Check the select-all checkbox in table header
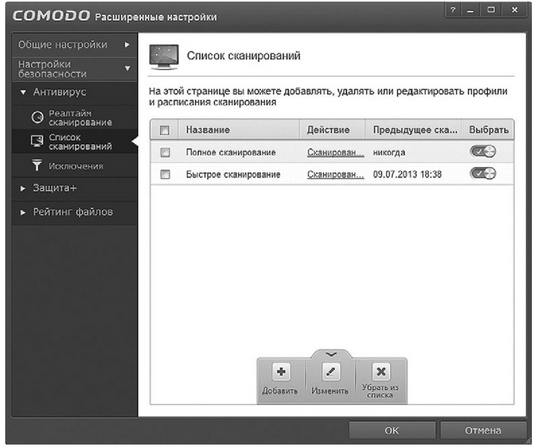This screenshot has height=448, width=538. click(165, 130)
